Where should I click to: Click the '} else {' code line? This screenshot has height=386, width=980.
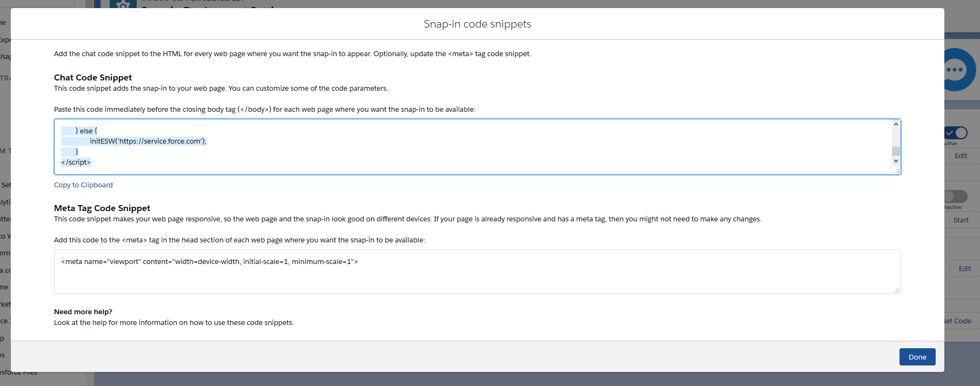86,131
